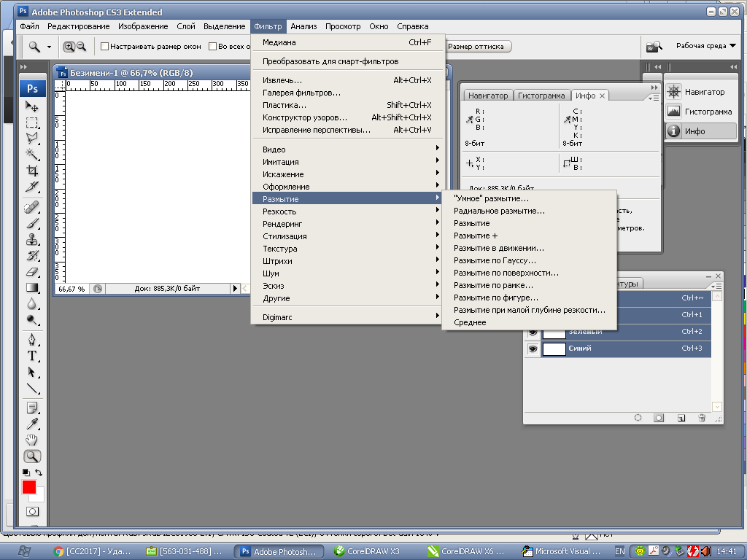Click the white background color swatch
747x560 pixels.
39,496
